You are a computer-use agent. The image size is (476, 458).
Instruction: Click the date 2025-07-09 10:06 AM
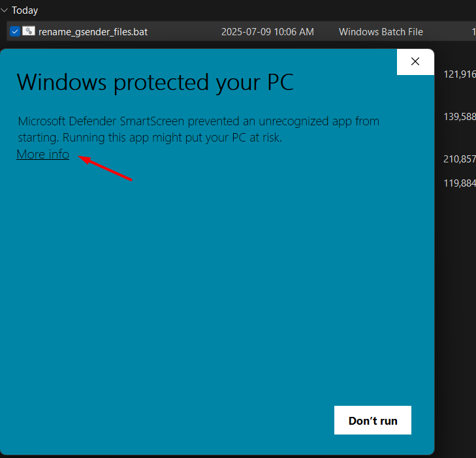268,32
